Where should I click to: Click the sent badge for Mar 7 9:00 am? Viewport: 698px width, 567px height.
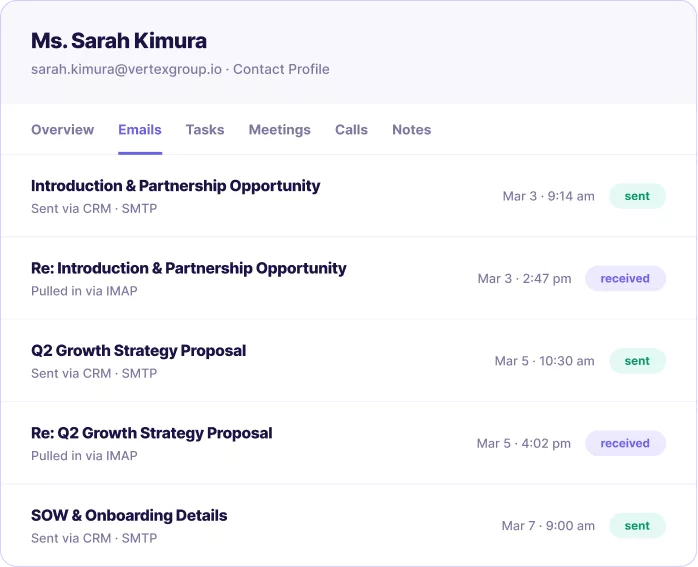pyautogui.click(x=637, y=525)
